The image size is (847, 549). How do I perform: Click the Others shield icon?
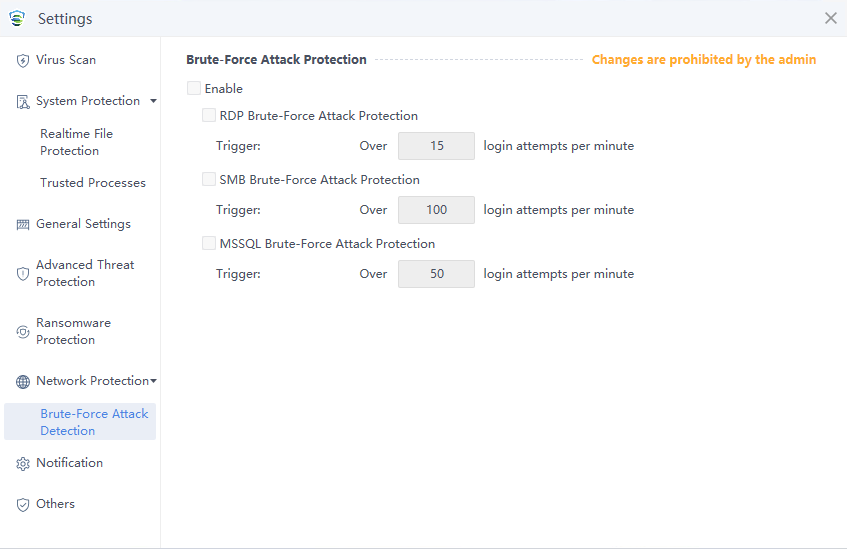coord(23,505)
